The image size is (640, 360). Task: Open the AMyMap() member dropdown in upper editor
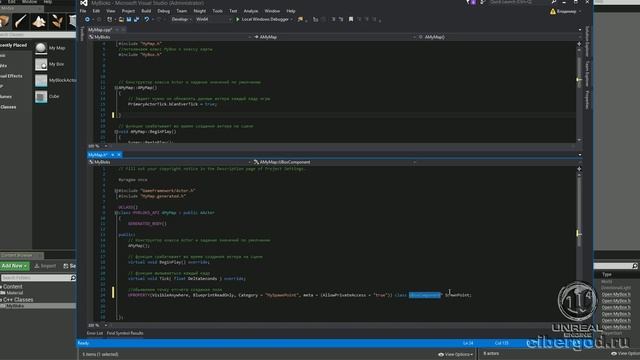point(499,37)
